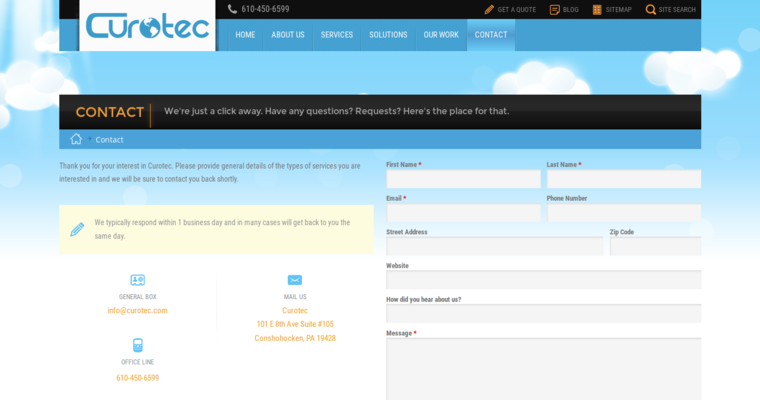Open the About Us menu
The height and width of the screenshot is (400, 760).
pos(288,35)
